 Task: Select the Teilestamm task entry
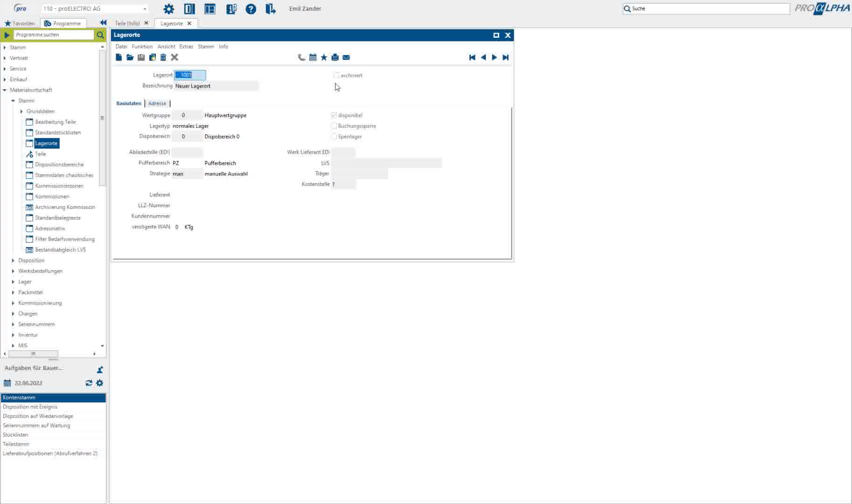coord(53,444)
